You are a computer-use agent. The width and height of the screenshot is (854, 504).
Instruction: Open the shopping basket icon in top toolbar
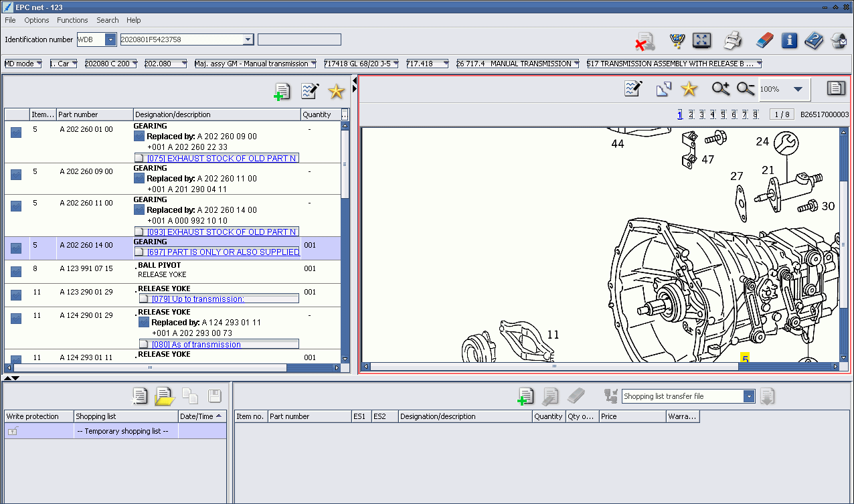(x=678, y=41)
